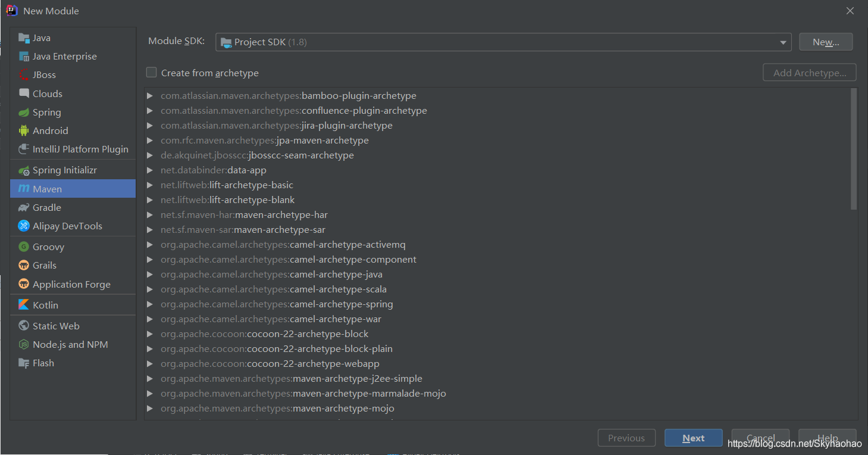
Task: Click the JBoss icon in sidebar
Action: click(24, 75)
